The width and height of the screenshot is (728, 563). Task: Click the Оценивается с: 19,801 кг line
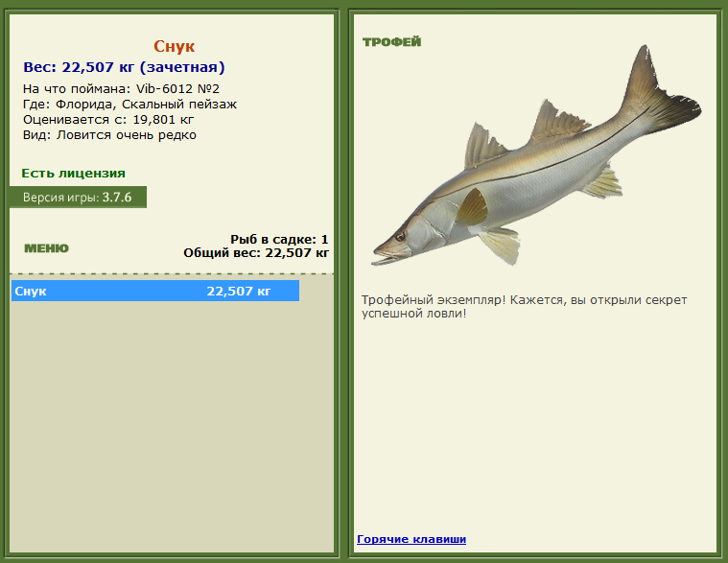click(108, 120)
